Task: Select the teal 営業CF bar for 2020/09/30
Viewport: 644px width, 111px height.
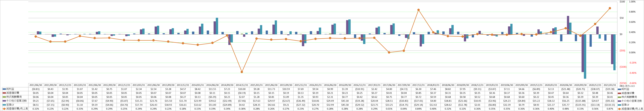Action: pyautogui.click(x=585, y=57)
